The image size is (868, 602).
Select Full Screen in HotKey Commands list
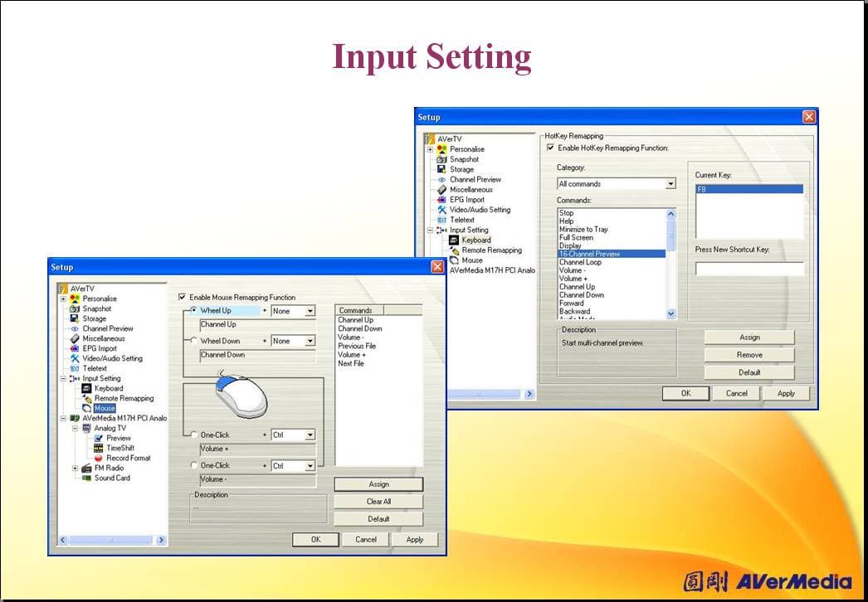click(x=576, y=237)
